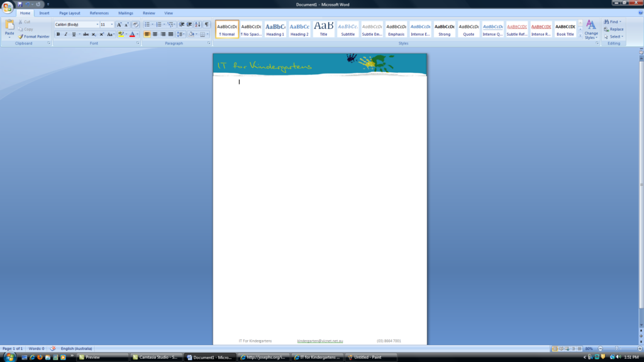Expand Paragraph dialog launcher
The image size is (644, 362).
(209, 43)
